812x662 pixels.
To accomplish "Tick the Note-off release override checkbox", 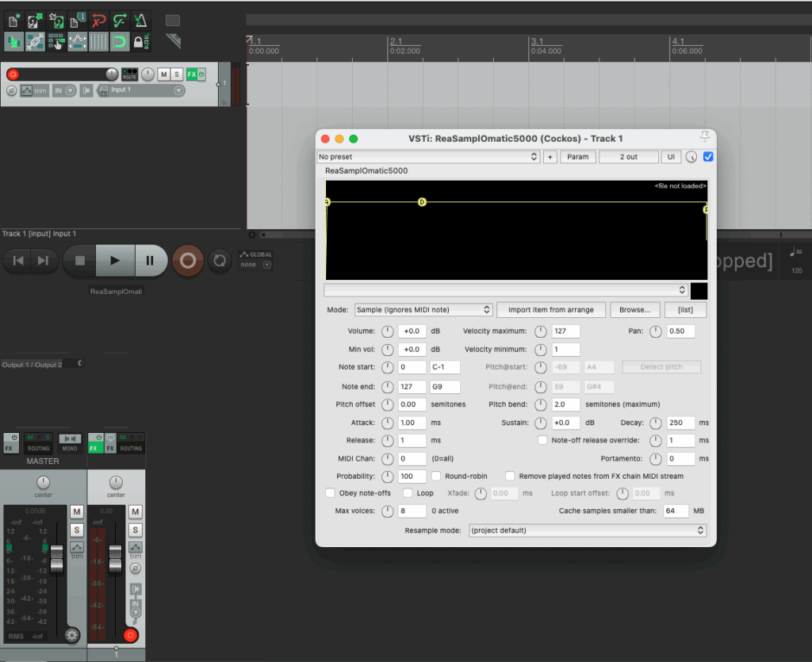I will tap(542, 440).
